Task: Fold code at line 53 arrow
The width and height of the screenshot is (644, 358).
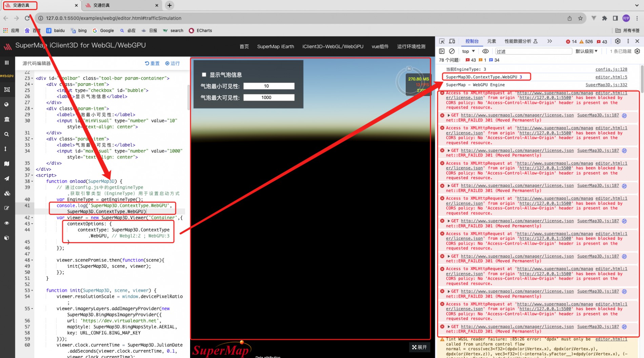Action: [32, 290]
